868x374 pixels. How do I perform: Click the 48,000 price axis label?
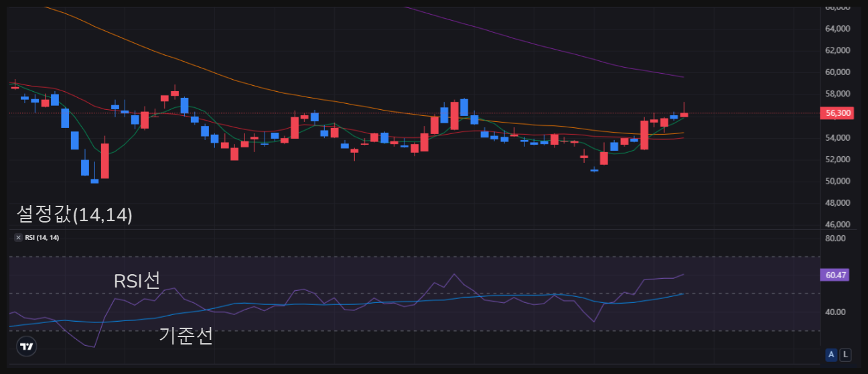pyautogui.click(x=838, y=203)
